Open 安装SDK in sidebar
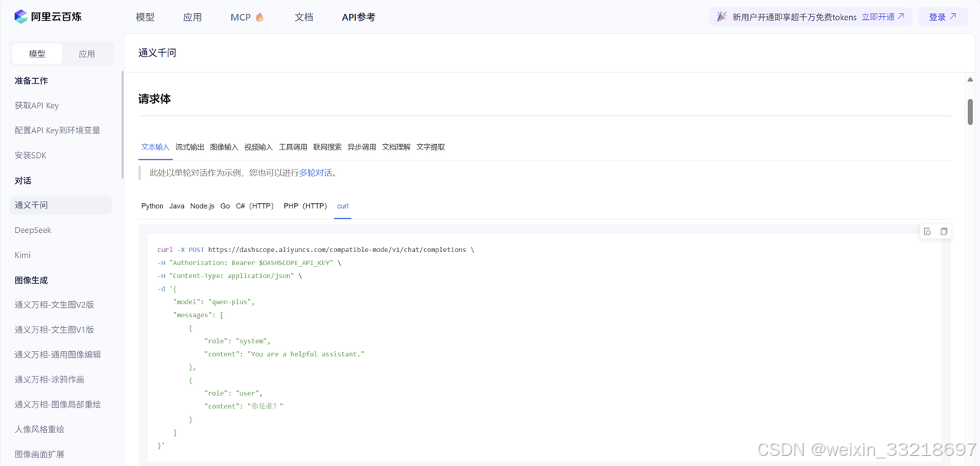980x466 pixels. pyautogui.click(x=31, y=156)
